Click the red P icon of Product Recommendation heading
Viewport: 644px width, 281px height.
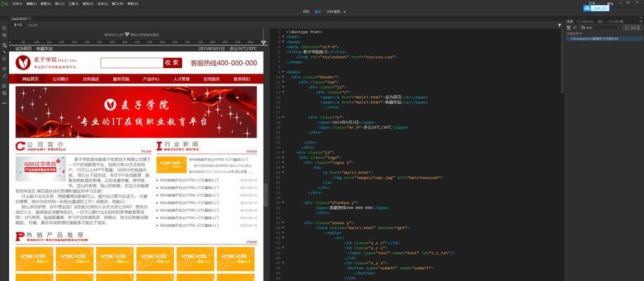click(x=20, y=236)
